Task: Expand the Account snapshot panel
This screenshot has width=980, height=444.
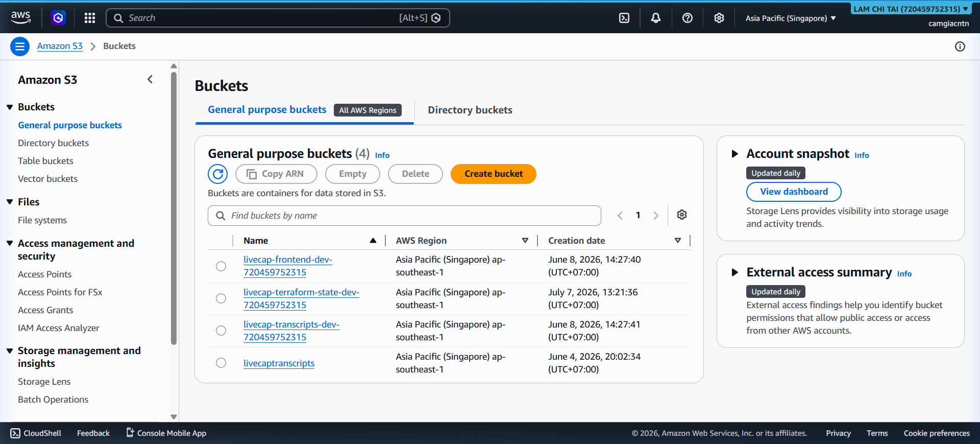Action: pos(735,154)
